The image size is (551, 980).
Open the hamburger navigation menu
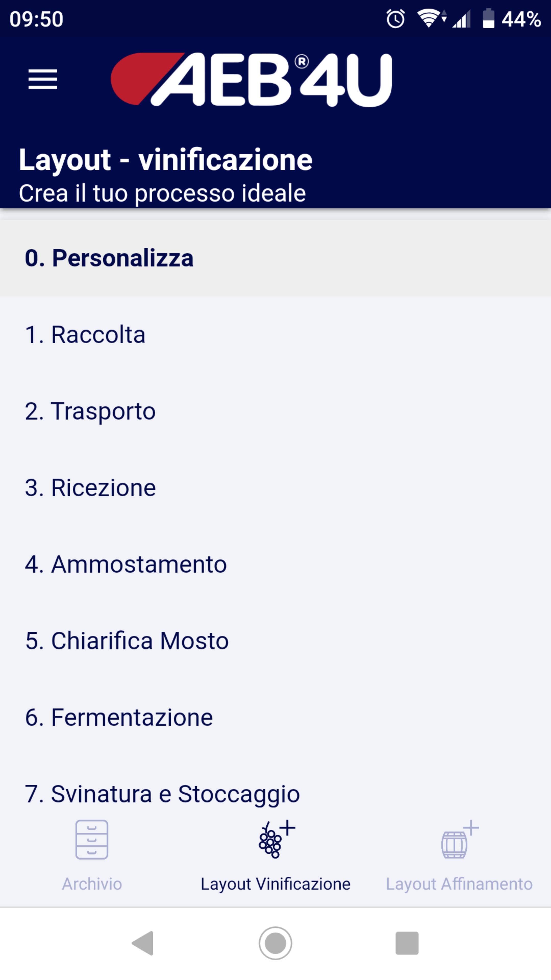click(43, 79)
